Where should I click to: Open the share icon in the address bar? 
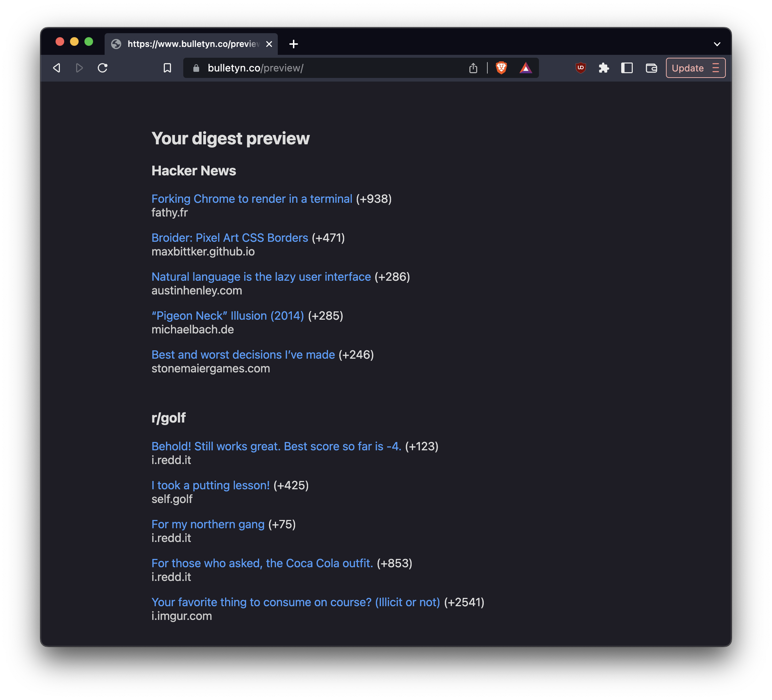(473, 68)
